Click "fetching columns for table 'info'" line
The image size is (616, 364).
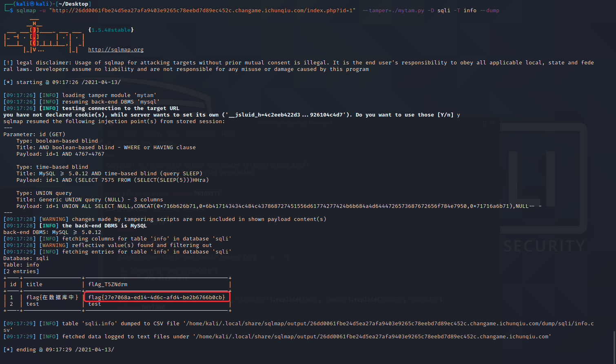(117, 239)
